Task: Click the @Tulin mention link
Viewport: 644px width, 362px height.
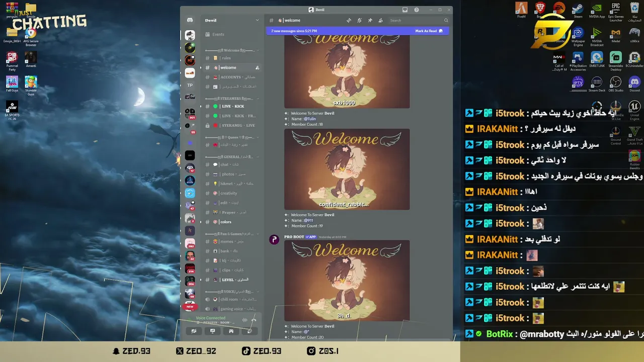Action: pyautogui.click(x=310, y=119)
